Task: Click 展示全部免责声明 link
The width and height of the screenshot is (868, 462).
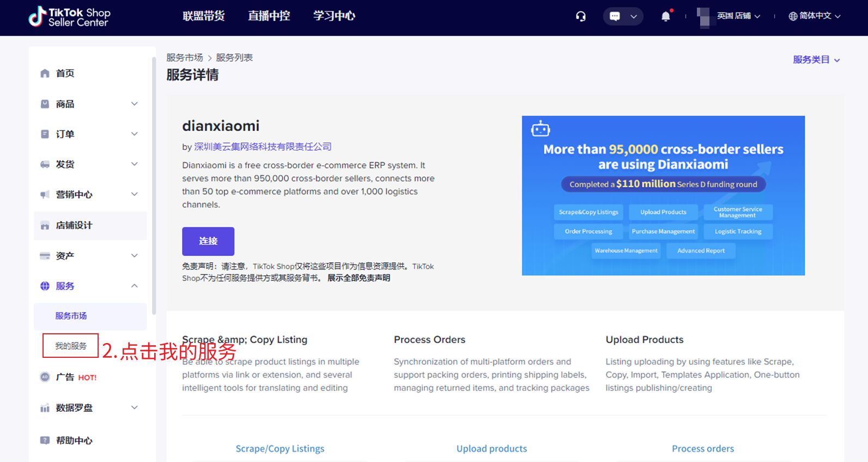Action: coord(359,278)
